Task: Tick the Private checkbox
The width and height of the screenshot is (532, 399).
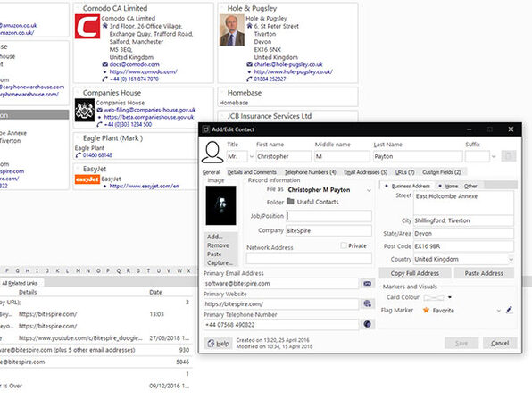Action: [x=344, y=245]
